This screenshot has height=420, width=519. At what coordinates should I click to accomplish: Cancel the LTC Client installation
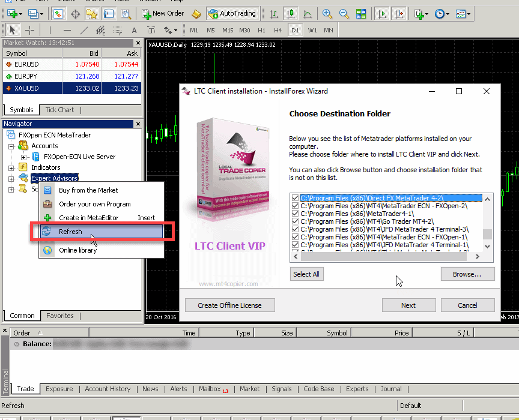pyautogui.click(x=468, y=305)
